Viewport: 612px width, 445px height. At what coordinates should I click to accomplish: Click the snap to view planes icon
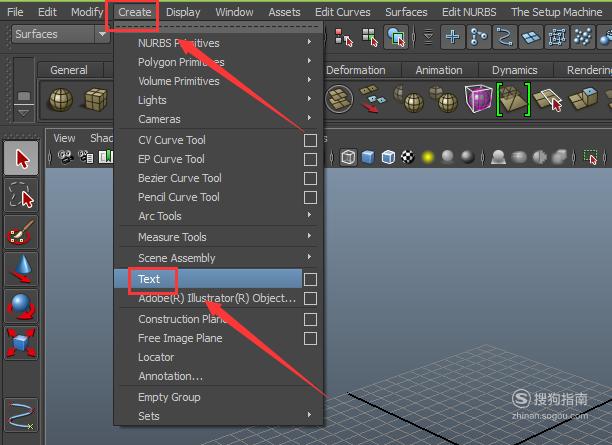[x=531, y=37]
